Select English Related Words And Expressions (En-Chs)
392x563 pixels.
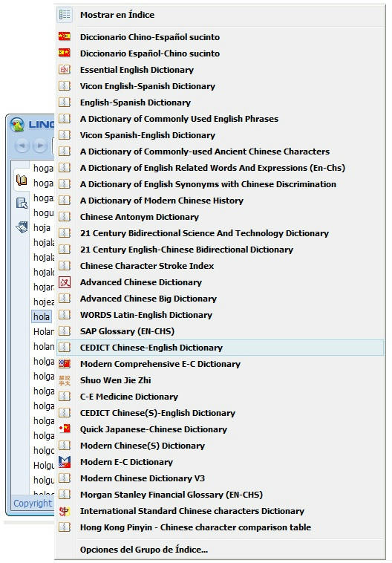(x=220, y=168)
